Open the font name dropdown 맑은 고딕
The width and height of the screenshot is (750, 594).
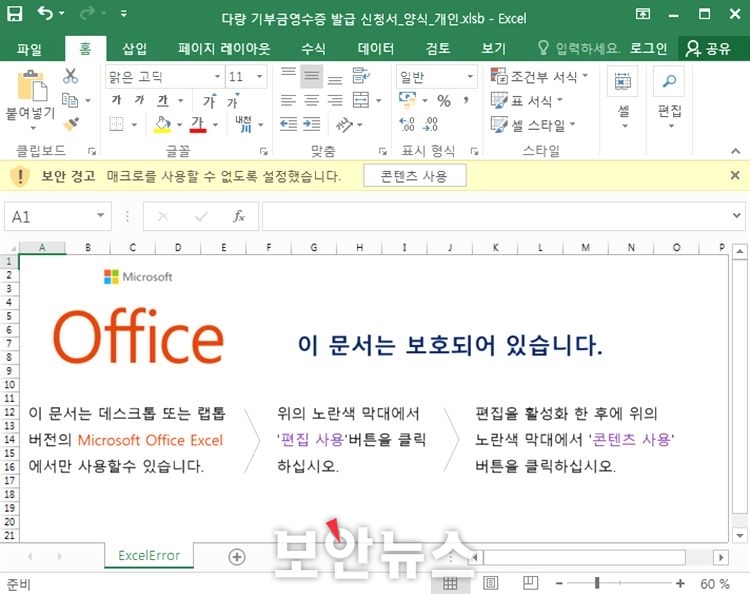217,77
